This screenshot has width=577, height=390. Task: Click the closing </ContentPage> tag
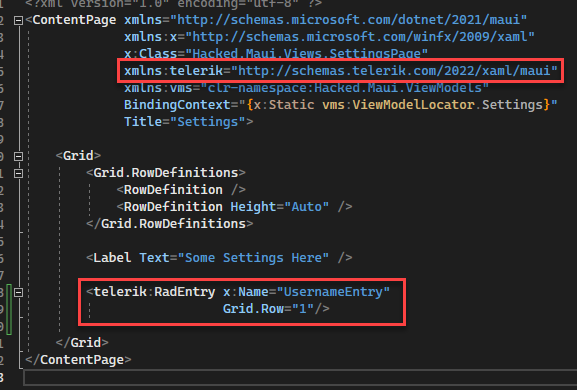pyautogui.click(x=78, y=360)
